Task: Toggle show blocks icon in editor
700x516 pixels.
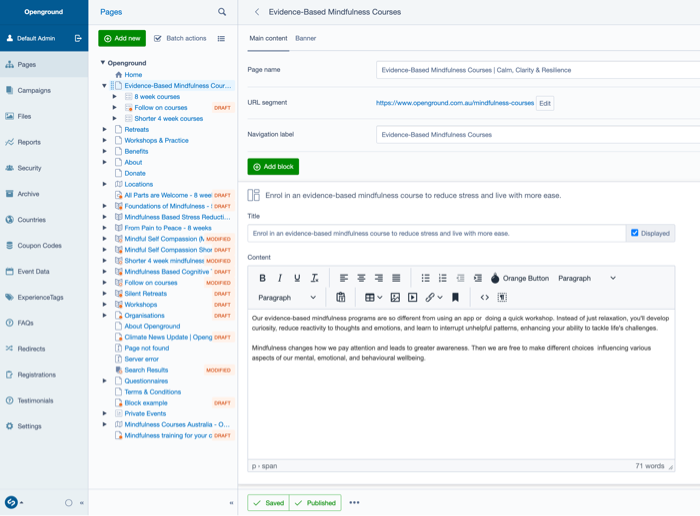Action: [502, 297]
